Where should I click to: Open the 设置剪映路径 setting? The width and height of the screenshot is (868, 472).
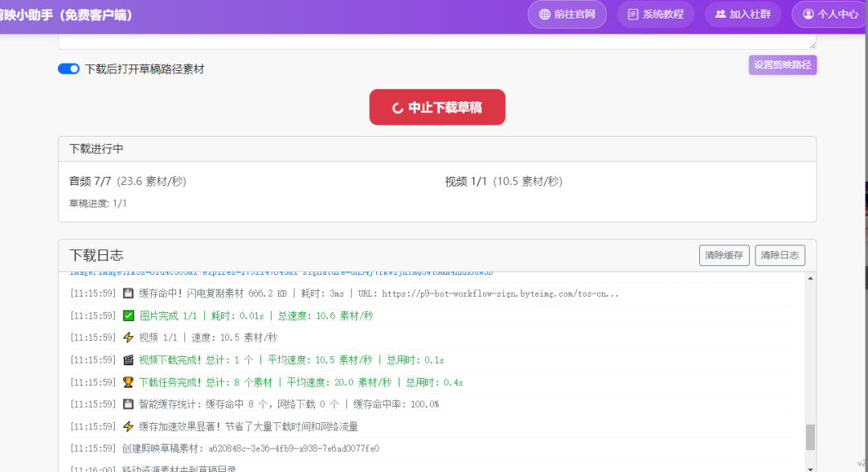(x=782, y=65)
